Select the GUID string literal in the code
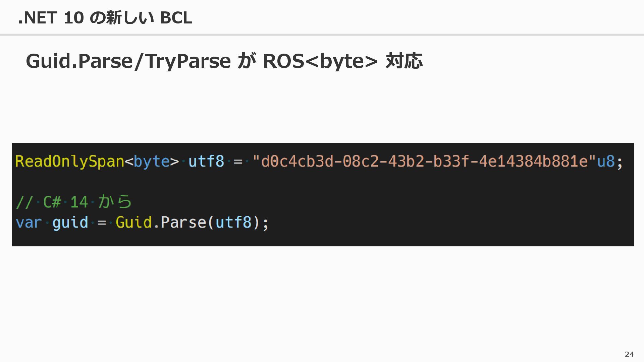Viewport: 644px width, 362px height. tap(424, 162)
